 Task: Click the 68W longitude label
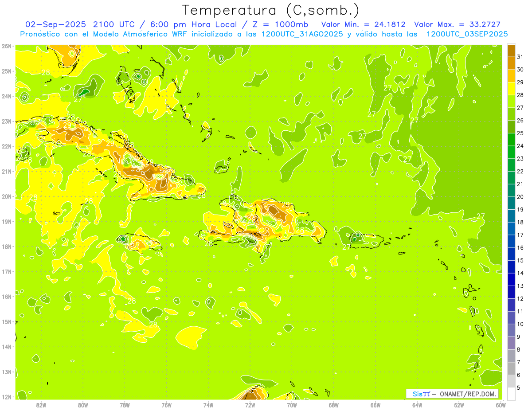click(334, 405)
